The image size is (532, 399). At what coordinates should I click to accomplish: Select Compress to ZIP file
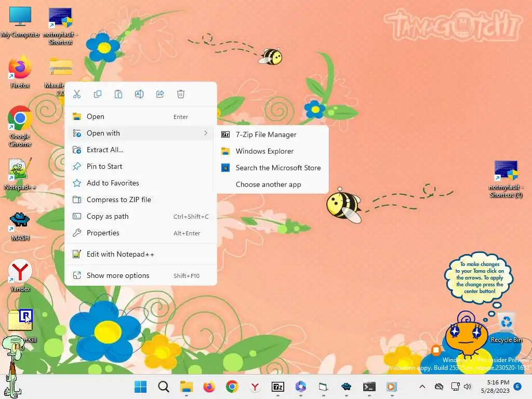140,199
